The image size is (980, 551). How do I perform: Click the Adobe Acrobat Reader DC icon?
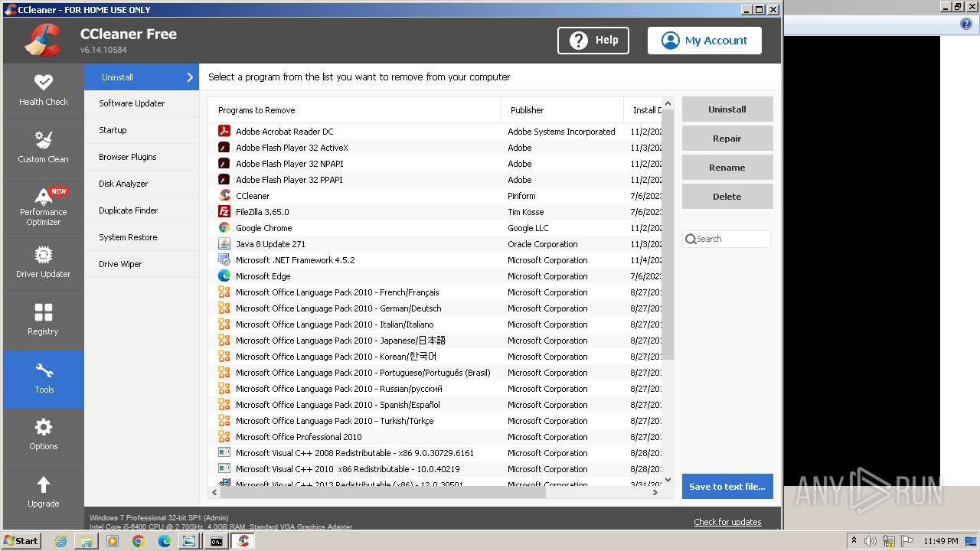tap(224, 131)
